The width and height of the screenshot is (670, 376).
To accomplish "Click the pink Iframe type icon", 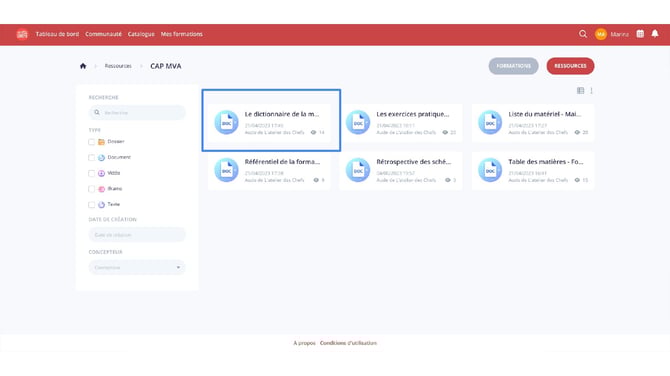I will pyautogui.click(x=101, y=189).
